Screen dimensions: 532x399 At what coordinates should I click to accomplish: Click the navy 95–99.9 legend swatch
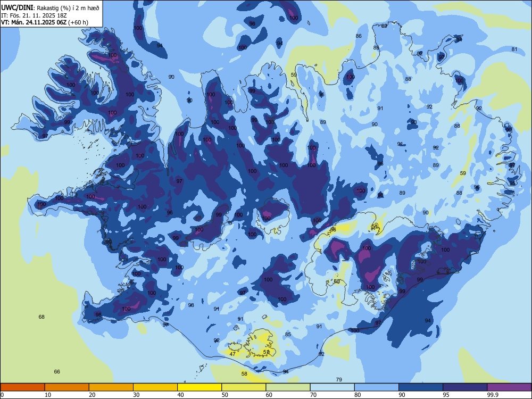[x=465, y=387]
